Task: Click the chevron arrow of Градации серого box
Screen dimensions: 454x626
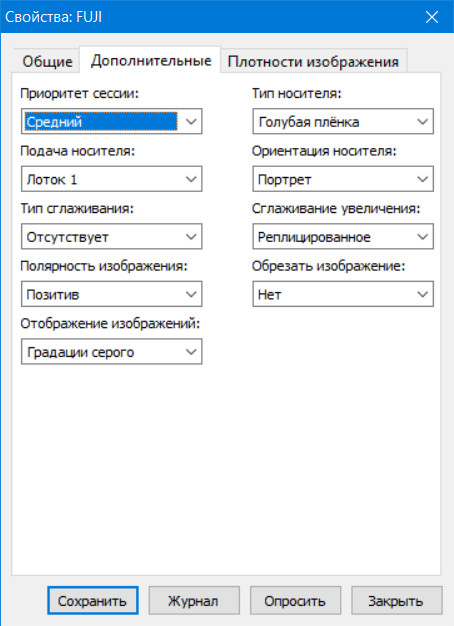Action: click(191, 352)
